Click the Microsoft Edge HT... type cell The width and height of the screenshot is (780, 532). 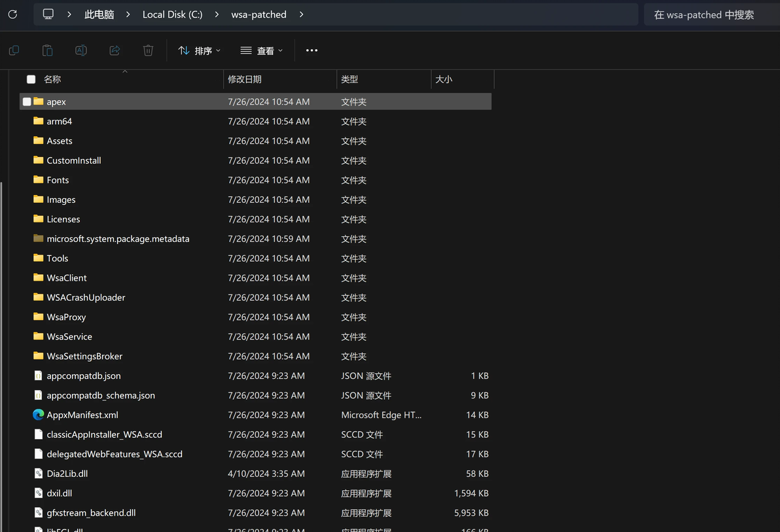[x=381, y=415]
